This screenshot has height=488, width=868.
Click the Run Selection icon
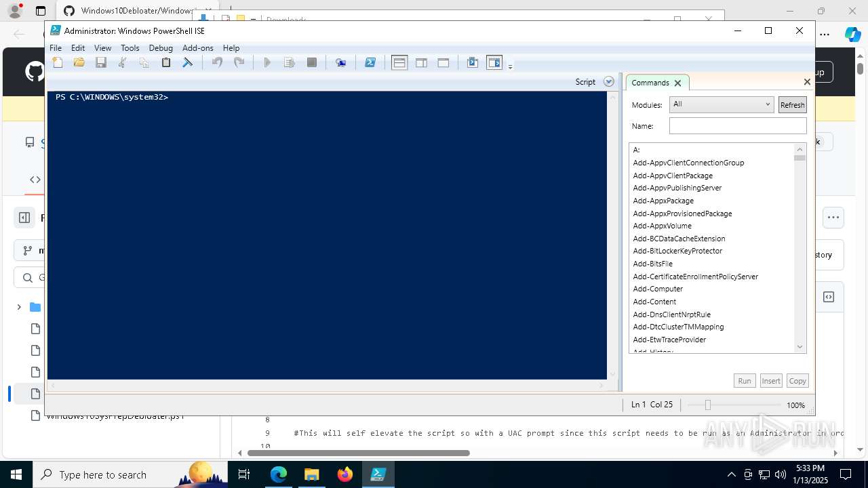[290, 62]
